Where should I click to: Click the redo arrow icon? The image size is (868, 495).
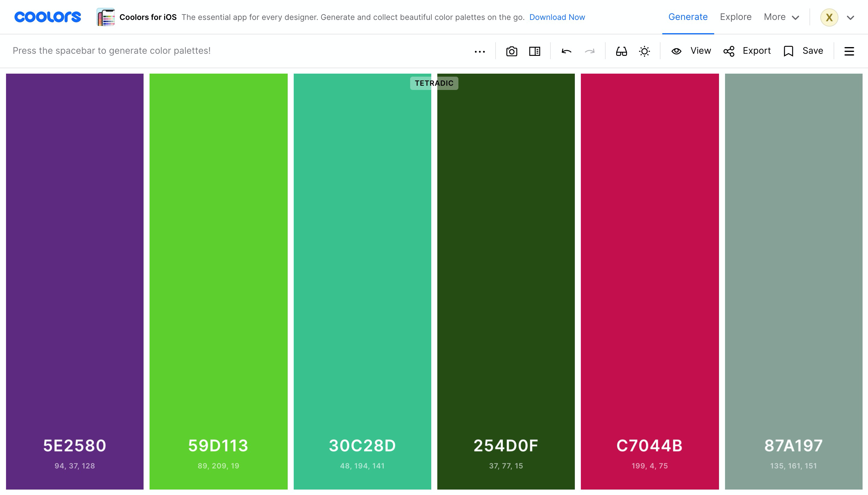point(590,51)
